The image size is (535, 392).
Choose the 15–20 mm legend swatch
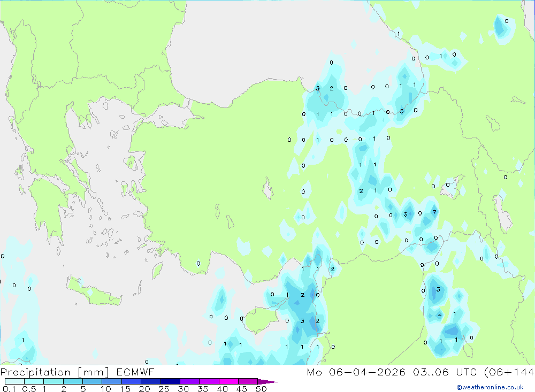click(131, 381)
